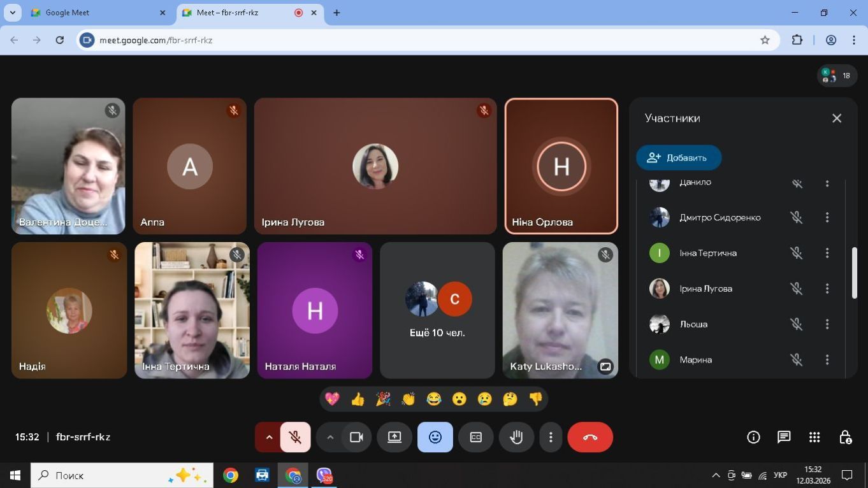Switch to the Google Meet tab
This screenshot has width=868, height=488.
point(96,13)
